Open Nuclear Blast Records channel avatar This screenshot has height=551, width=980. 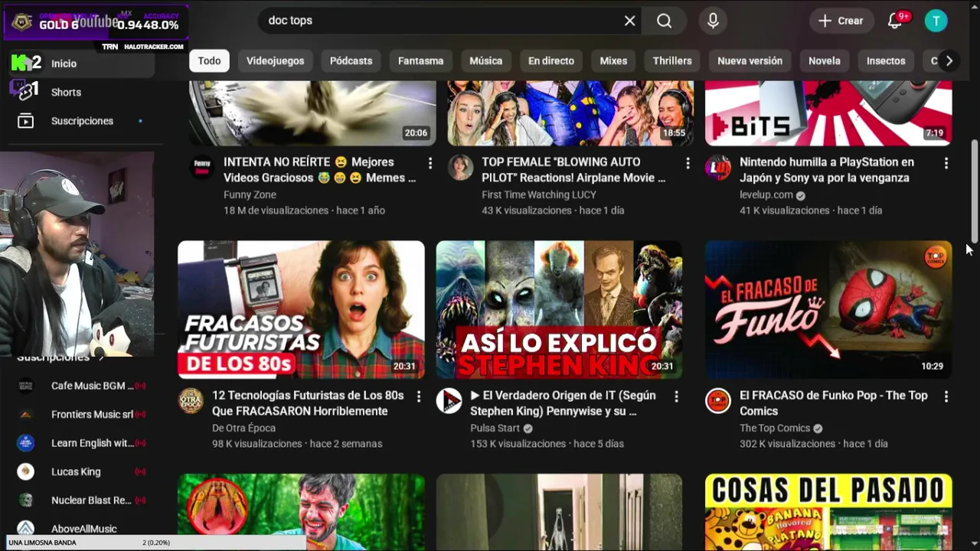[x=26, y=500]
